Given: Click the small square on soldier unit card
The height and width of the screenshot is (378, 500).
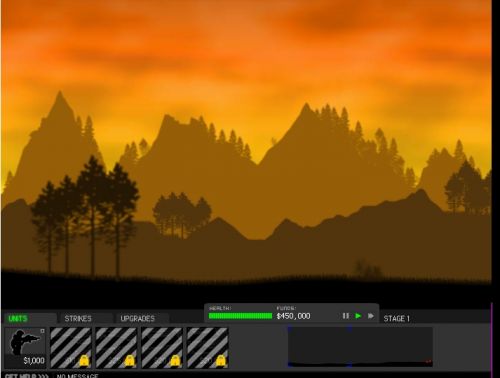Looking at the screenshot, I should click(42, 331).
